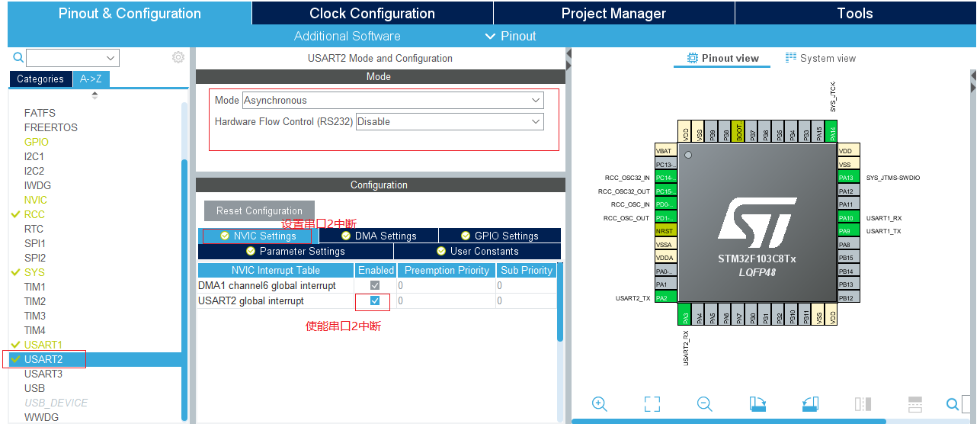Switch to the Project Manager tab
The width and height of the screenshot is (980, 424).
[x=613, y=13]
